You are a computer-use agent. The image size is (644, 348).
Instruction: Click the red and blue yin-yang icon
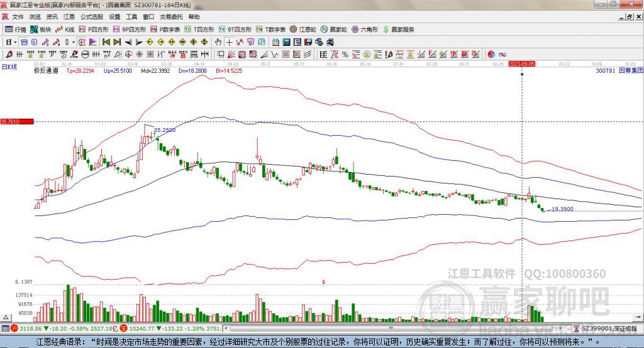tap(491, 55)
